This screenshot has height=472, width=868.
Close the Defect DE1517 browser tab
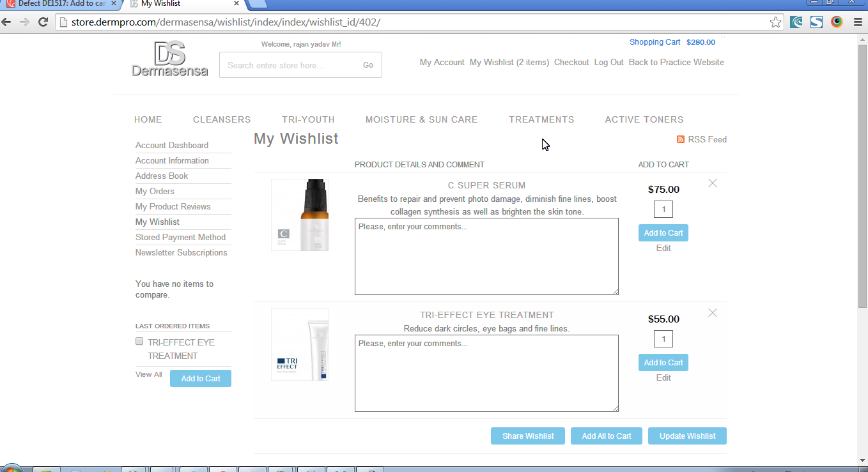[x=114, y=3]
